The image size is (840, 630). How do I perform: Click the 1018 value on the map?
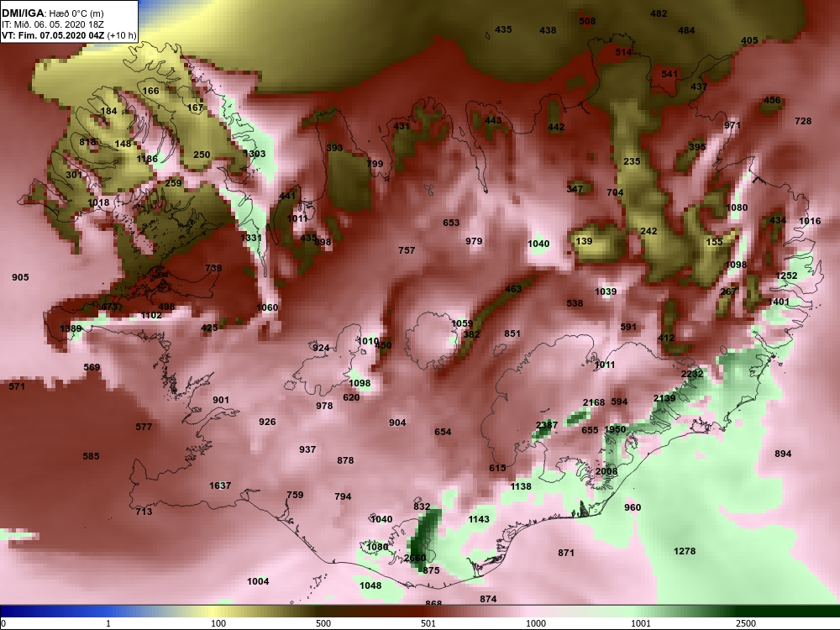(98, 203)
